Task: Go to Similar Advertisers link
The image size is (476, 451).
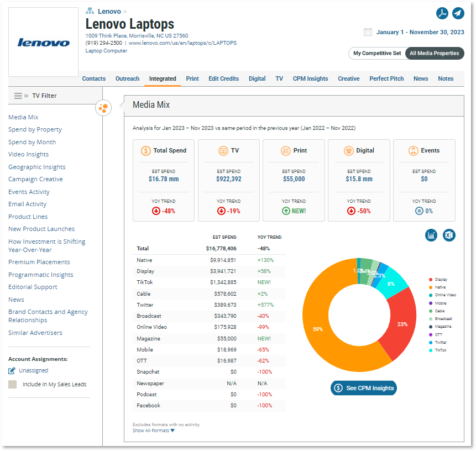Action: pos(35,333)
